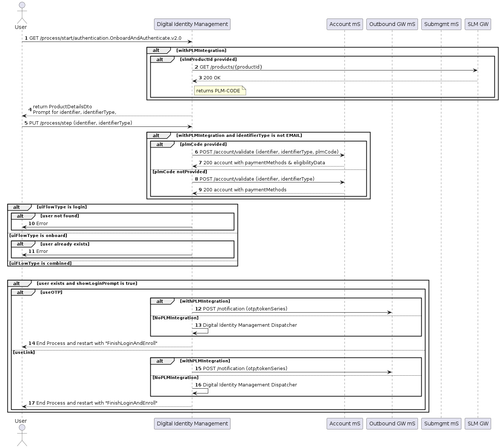Click message 1 GET /process/start/authentication text
Screen dimensions: 500x448
103,38
